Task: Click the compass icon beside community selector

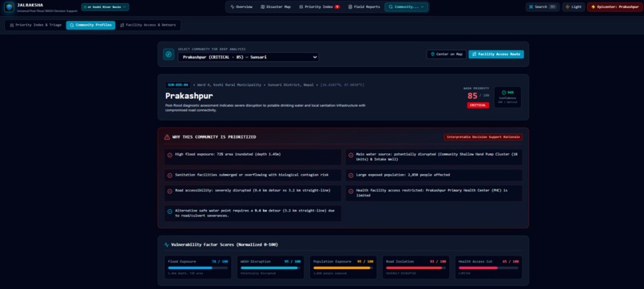Action: pyautogui.click(x=169, y=54)
